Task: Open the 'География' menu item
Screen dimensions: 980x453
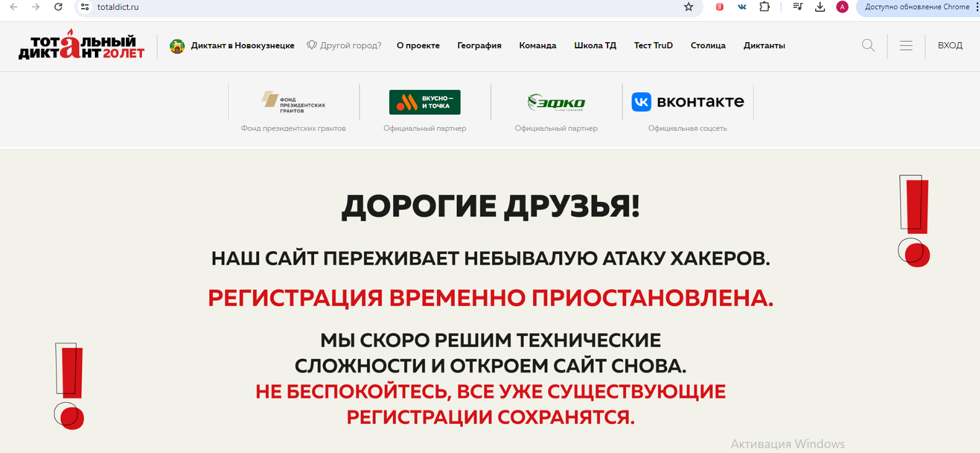Action: 479,45
